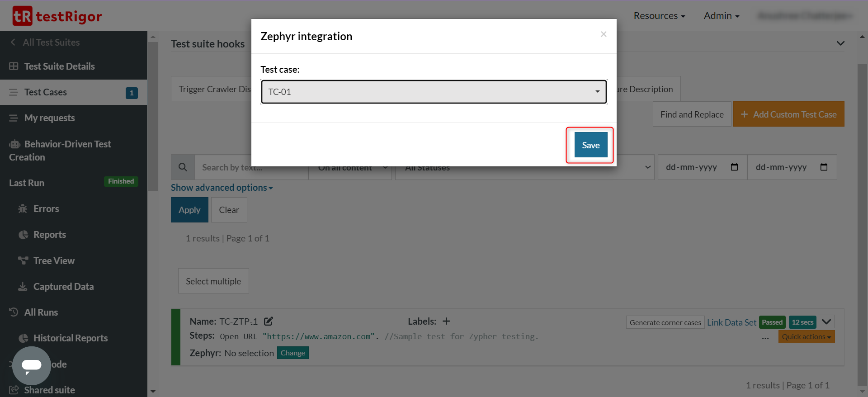The width and height of the screenshot is (868, 397).
Task: Expand the test case details chevron
Action: (x=826, y=322)
